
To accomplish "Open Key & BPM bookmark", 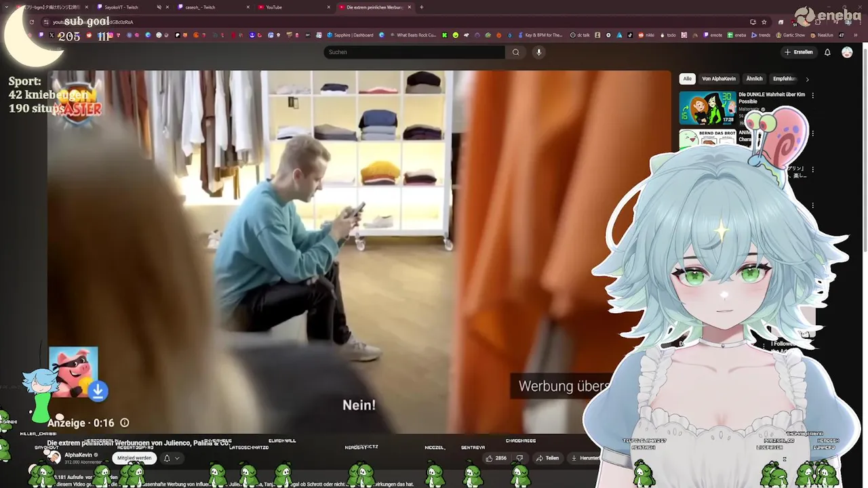I will [x=540, y=35].
